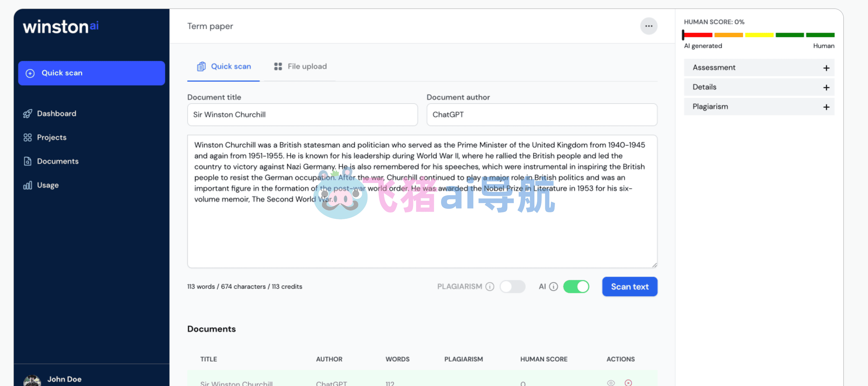Click the Plagiarism info icon
Viewport: 868px width, 386px height.
[490, 287]
